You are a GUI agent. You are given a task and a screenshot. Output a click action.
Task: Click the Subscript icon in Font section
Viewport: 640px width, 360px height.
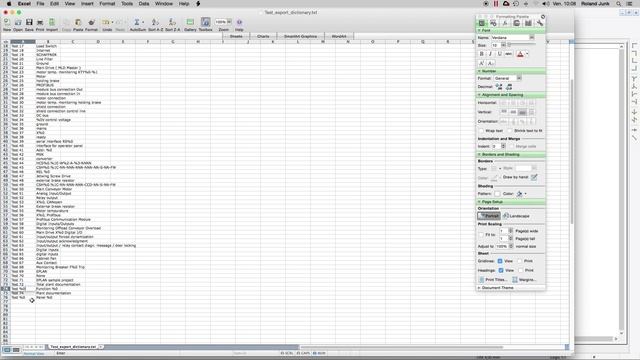491,63
